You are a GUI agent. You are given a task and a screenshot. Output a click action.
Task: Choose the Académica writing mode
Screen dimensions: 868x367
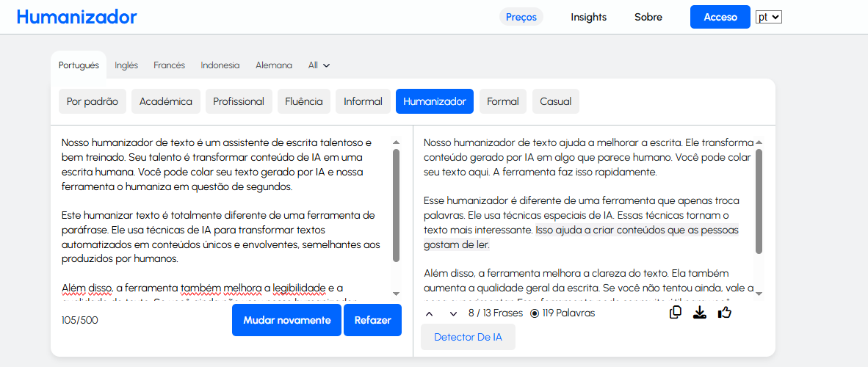165,101
